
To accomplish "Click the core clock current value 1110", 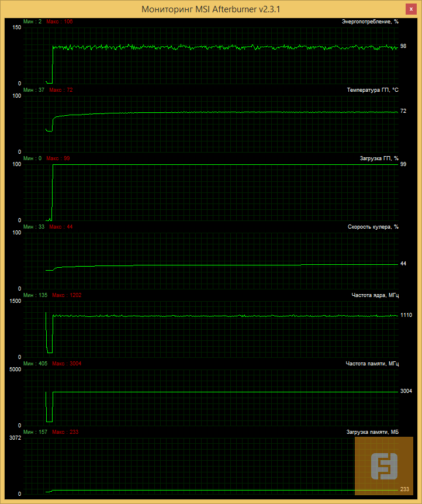I will pyautogui.click(x=406, y=315).
